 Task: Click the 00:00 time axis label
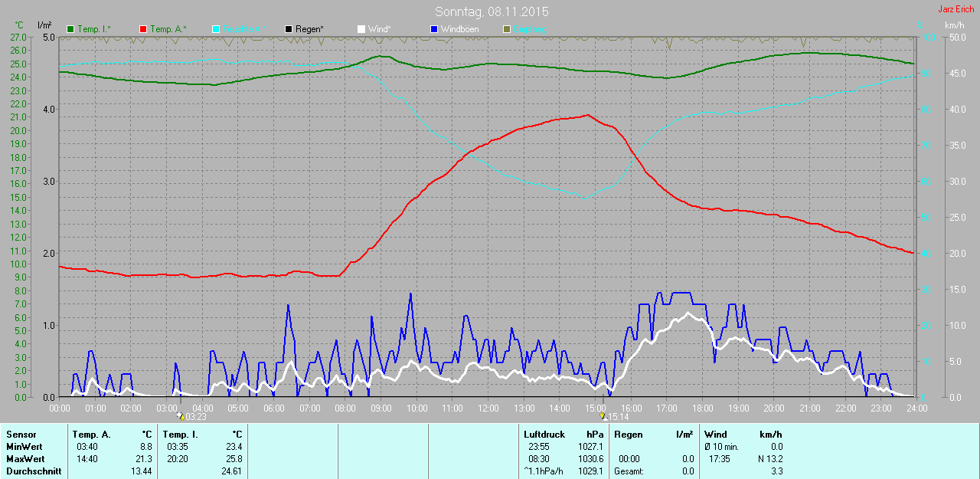click(60, 408)
